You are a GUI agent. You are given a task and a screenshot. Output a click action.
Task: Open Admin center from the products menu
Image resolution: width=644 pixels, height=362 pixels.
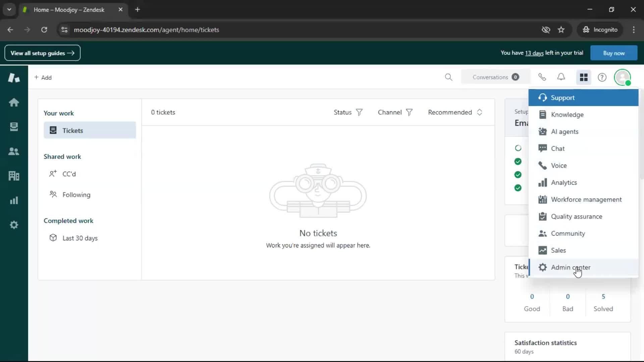(583, 267)
